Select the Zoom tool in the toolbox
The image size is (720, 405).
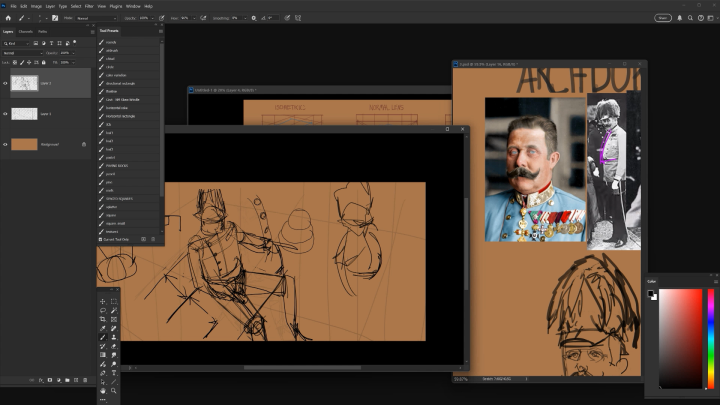(114, 391)
